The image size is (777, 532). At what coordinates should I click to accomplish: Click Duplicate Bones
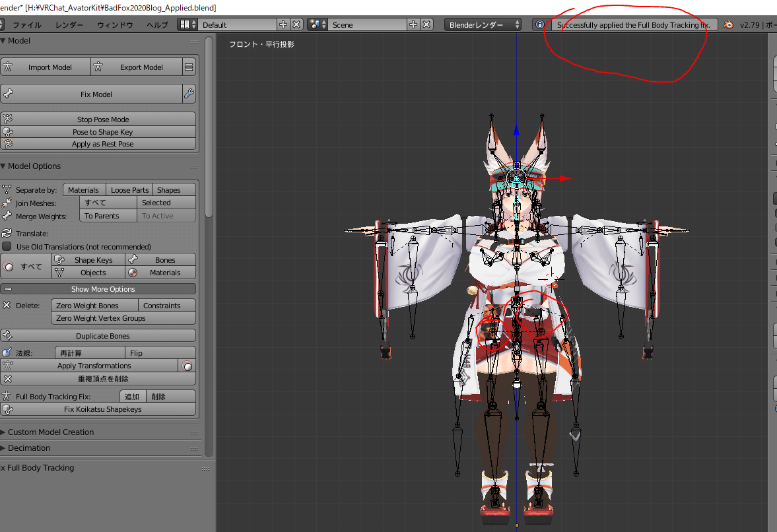98,336
